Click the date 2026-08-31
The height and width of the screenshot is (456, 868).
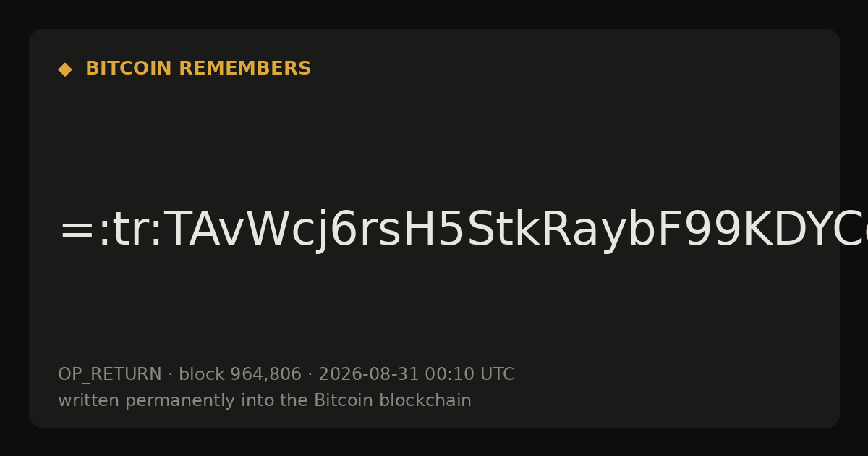pos(369,374)
